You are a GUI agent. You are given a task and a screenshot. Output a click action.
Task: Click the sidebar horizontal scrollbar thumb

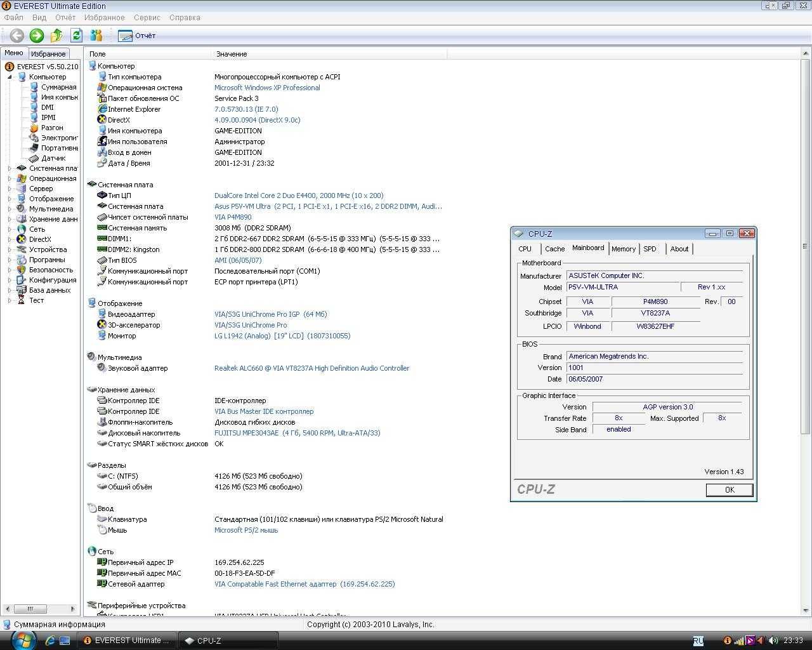pos(29,609)
